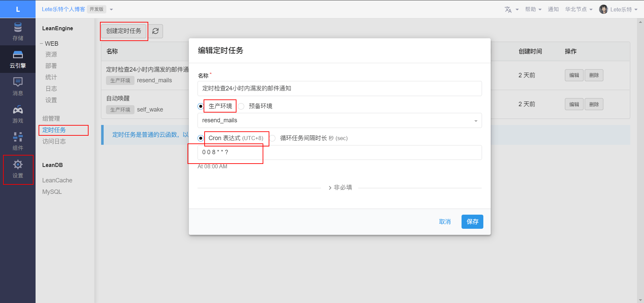Open the 设置 gear icon in sidebar
This screenshot has height=303, width=644.
[x=18, y=165]
